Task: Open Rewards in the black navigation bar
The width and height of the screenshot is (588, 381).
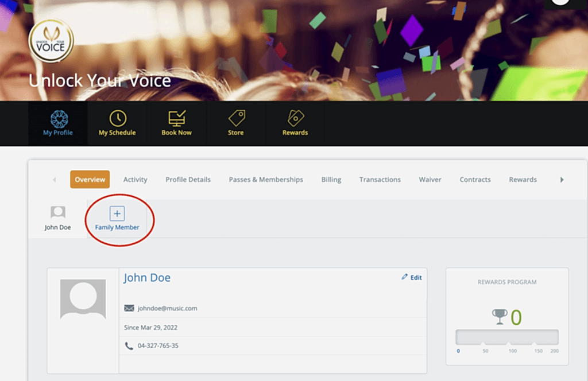Action: 295,123
